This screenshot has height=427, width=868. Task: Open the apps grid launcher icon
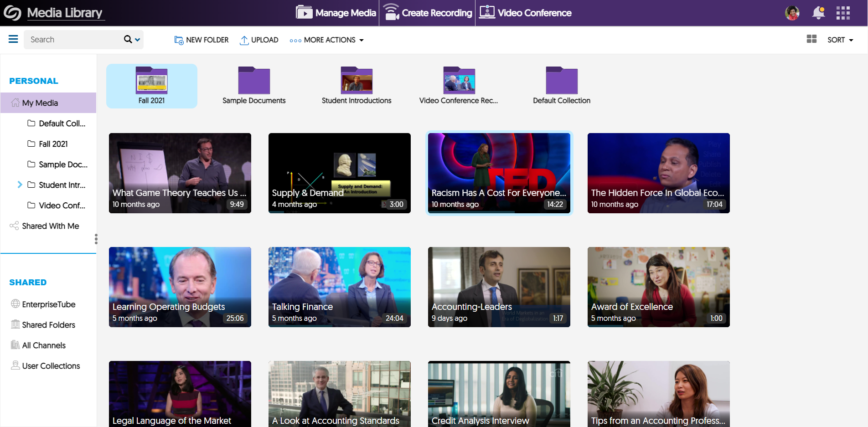843,13
